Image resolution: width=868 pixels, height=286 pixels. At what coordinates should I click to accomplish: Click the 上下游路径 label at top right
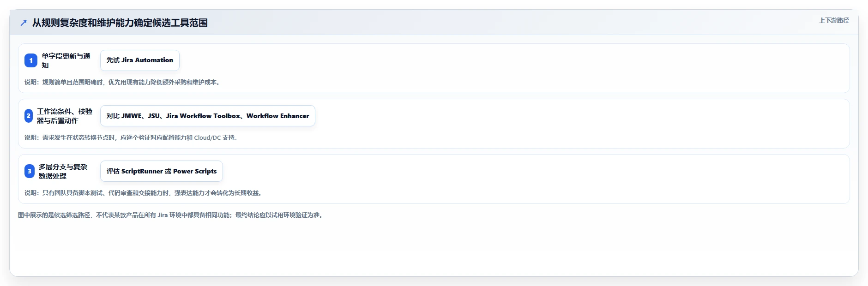(x=834, y=20)
